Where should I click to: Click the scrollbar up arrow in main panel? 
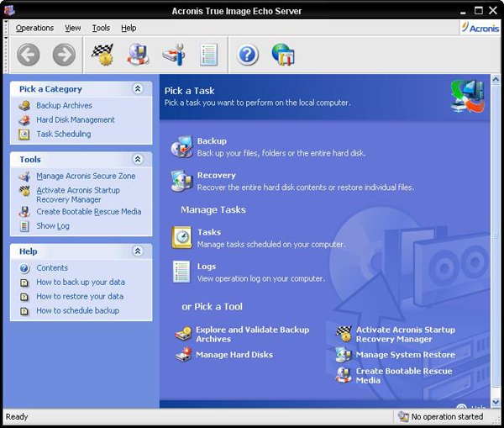click(496, 80)
